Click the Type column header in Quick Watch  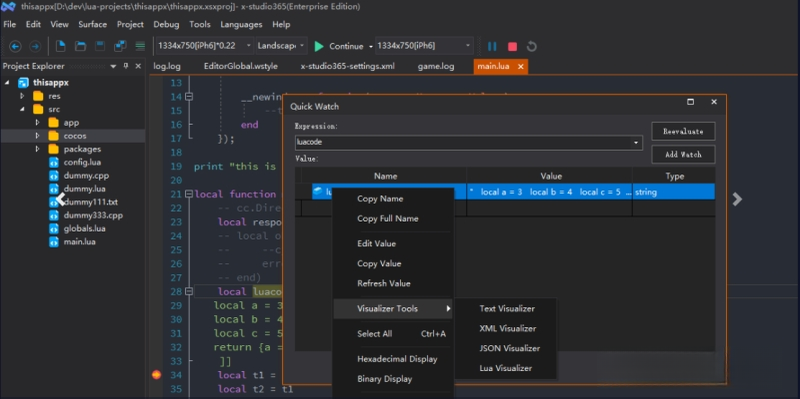674,176
